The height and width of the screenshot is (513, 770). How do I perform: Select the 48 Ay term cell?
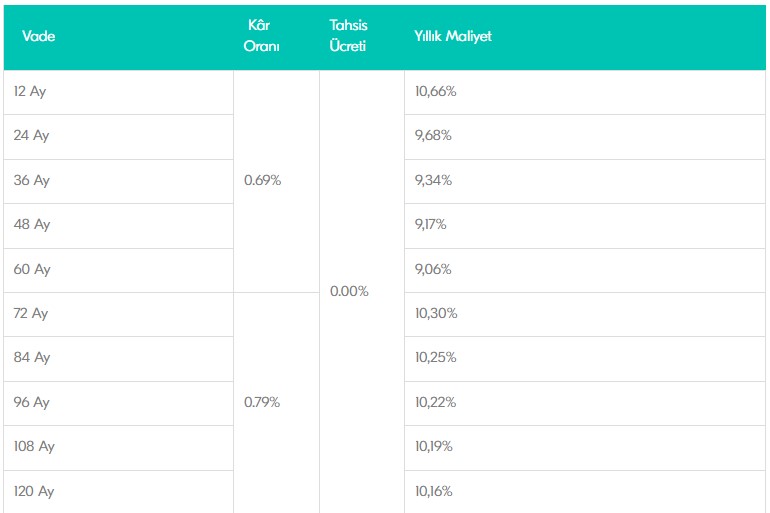coord(118,226)
